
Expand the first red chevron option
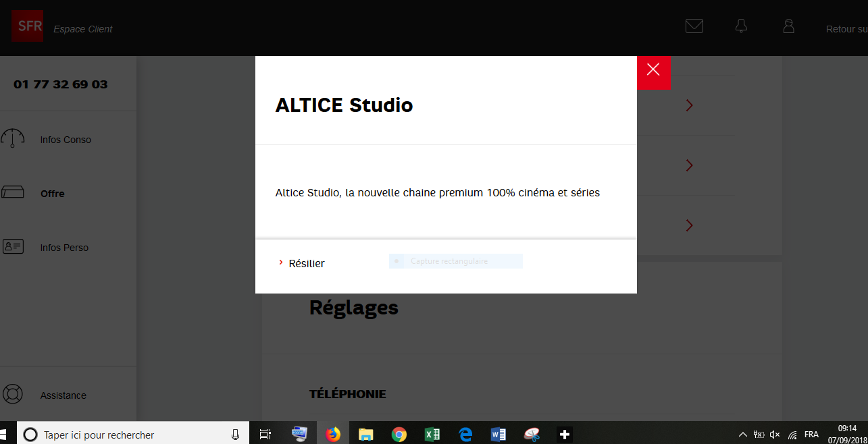pos(688,105)
